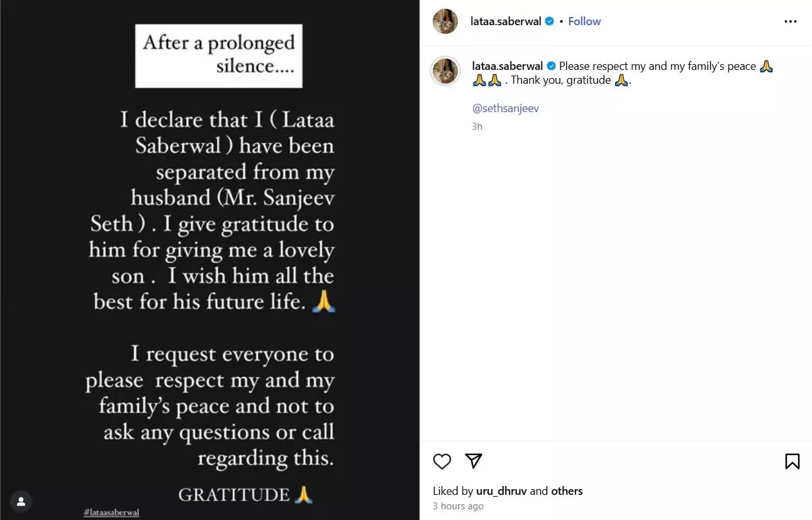812x520 pixels.
Task: Share the post via paper plane icon
Action: pos(473,461)
